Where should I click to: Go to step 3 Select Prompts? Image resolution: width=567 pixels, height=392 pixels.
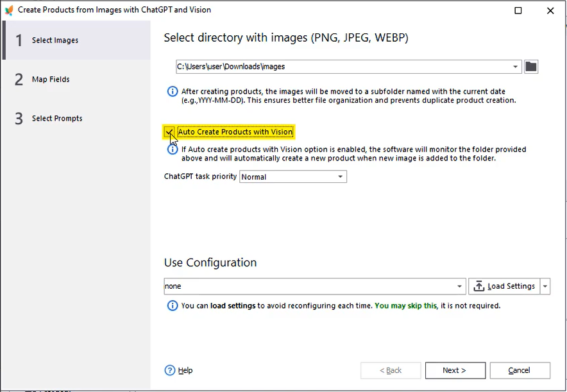[56, 119]
